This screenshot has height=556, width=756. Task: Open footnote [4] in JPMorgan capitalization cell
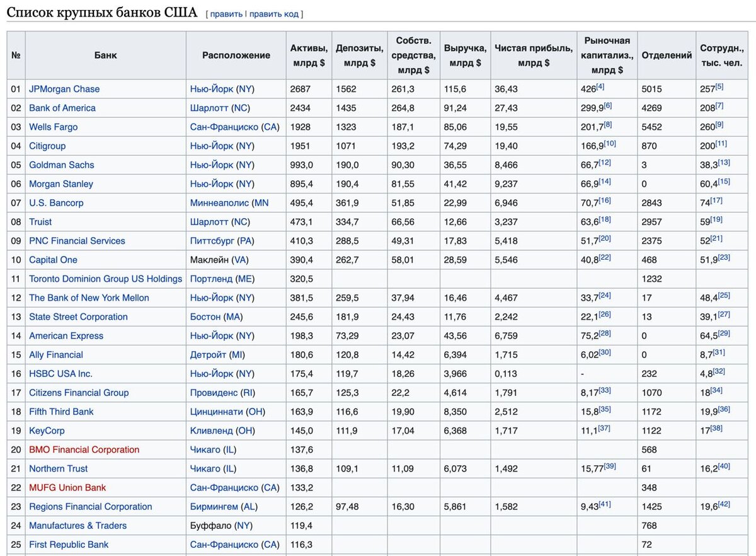600,86
